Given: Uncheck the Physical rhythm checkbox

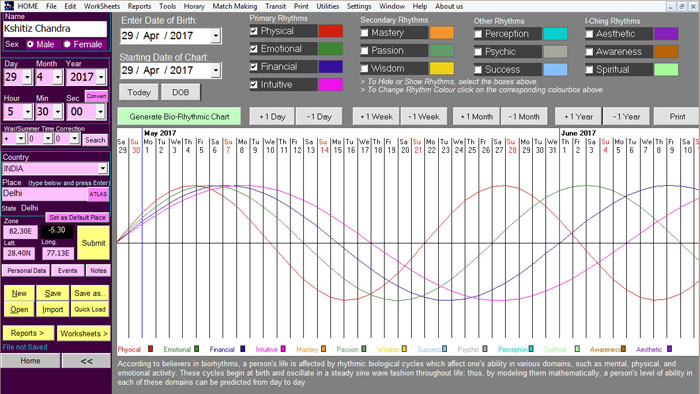Looking at the screenshot, I should click(x=254, y=31).
